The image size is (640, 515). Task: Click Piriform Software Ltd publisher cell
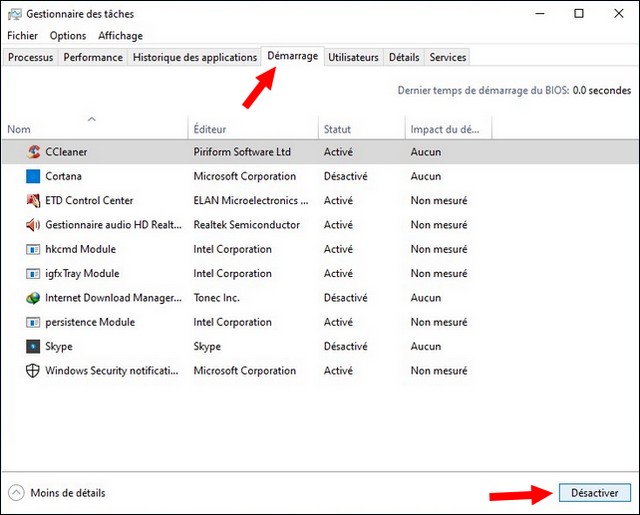point(242,152)
